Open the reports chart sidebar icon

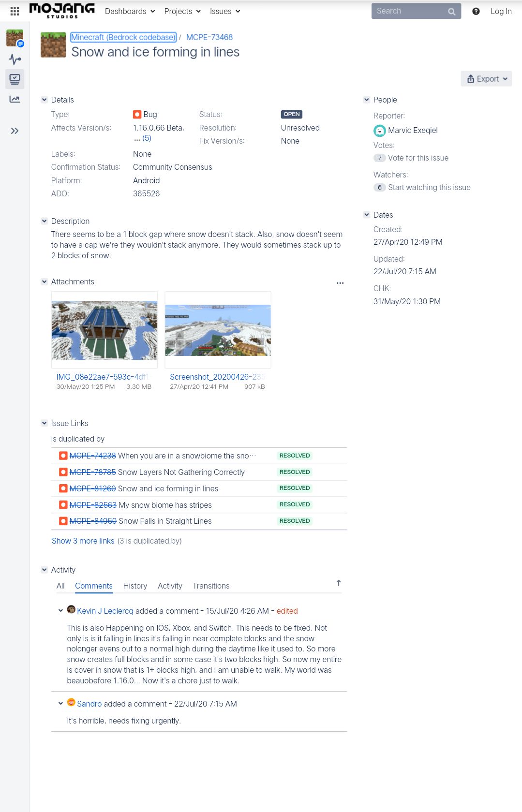coord(15,99)
